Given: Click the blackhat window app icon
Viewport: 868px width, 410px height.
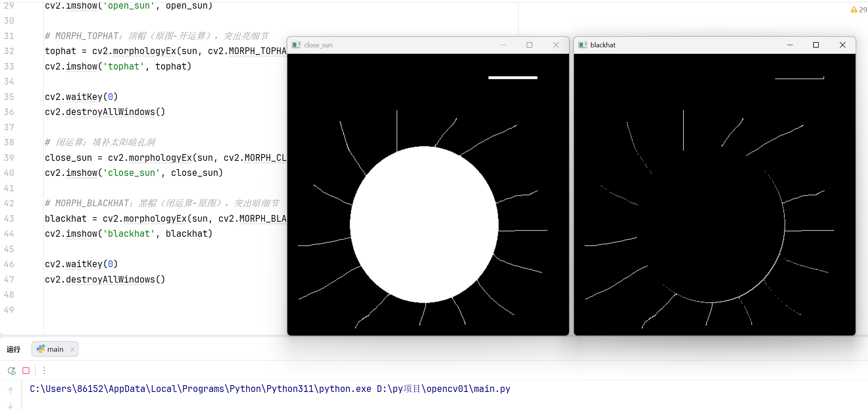Looking at the screenshot, I should pos(583,45).
